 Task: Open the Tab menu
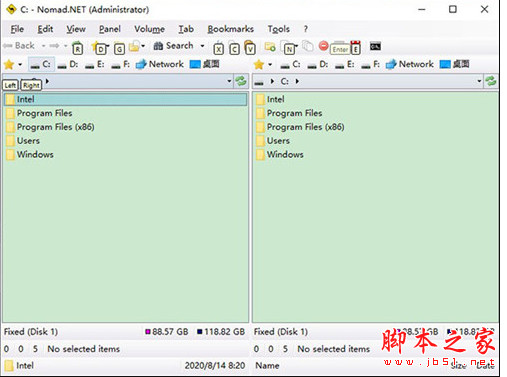186,29
